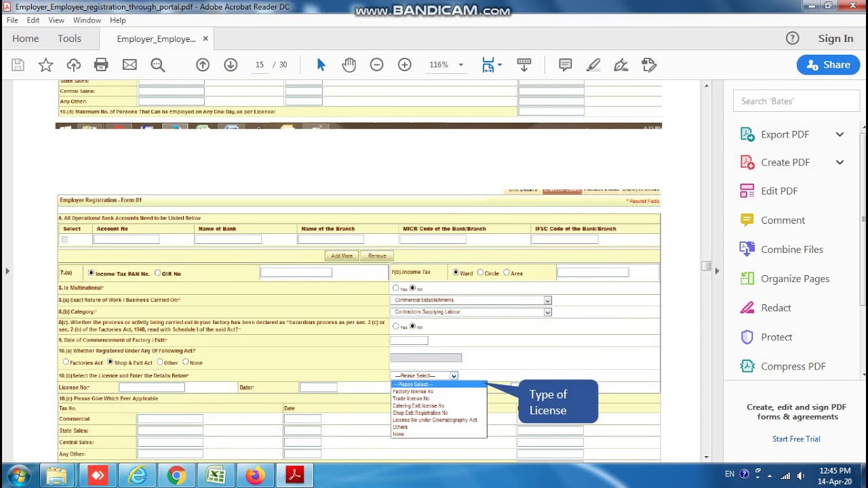The image size is (868, 488).
Task: Click the document vertical scrollbar thumb
Action: point(706,266)
